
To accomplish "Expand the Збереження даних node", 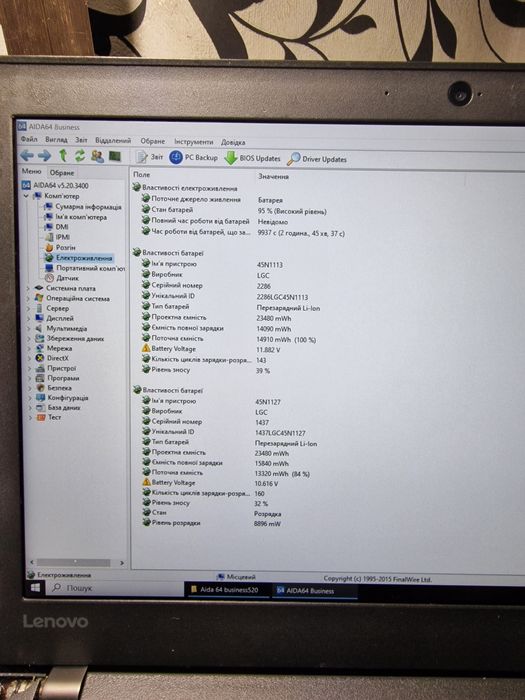I will (x=29, y=338).
